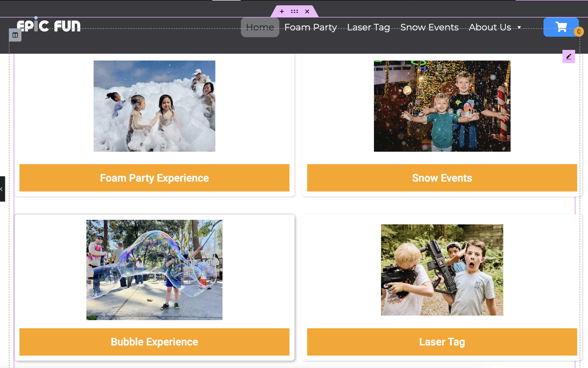Open the About Us menu
This screenshot has width=588, height=368.
490,27
